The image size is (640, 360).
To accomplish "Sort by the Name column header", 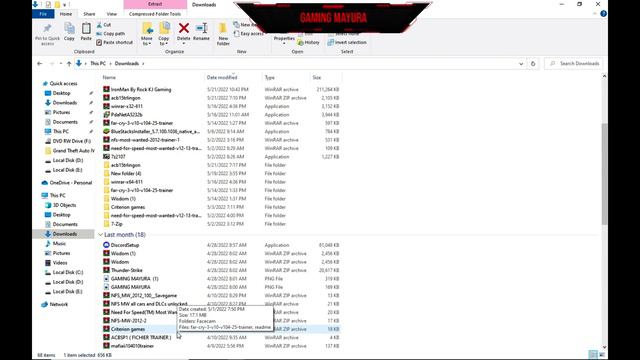I will (x=109, y=77).
